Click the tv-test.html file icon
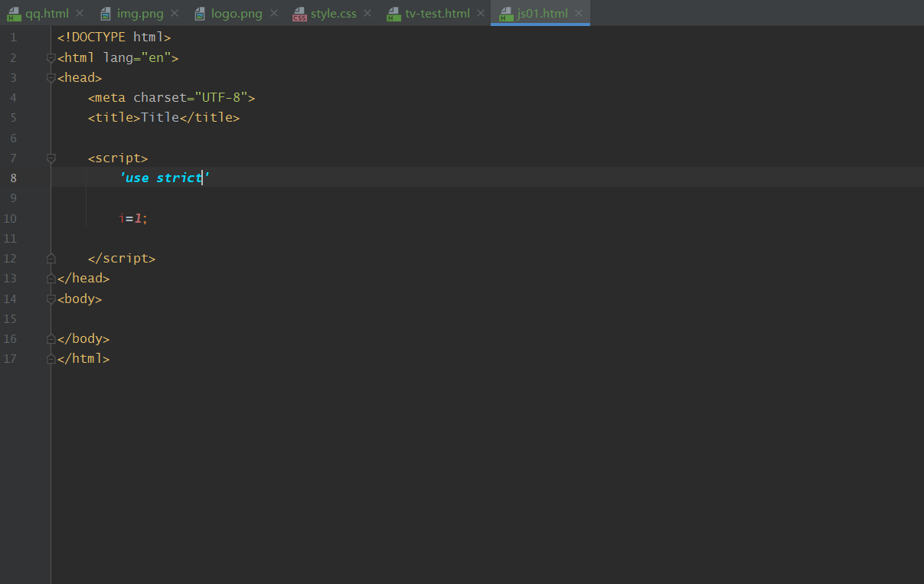 coord(393,13)
